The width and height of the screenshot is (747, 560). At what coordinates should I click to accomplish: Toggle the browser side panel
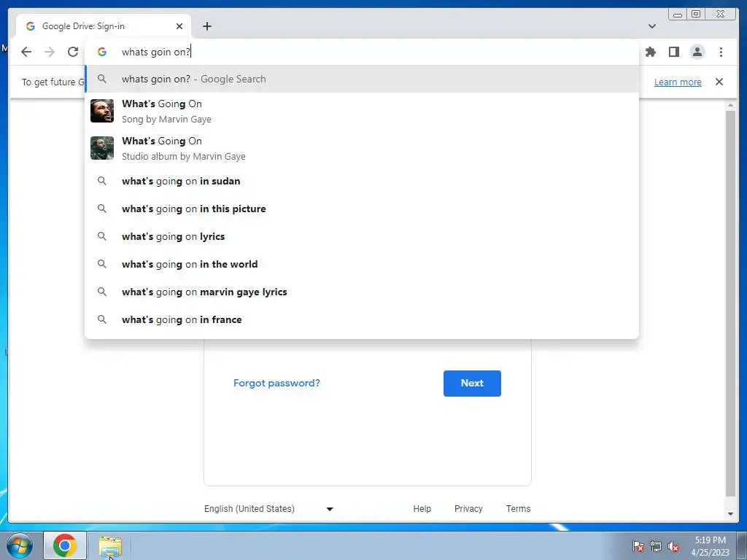(x=673, y=52)
